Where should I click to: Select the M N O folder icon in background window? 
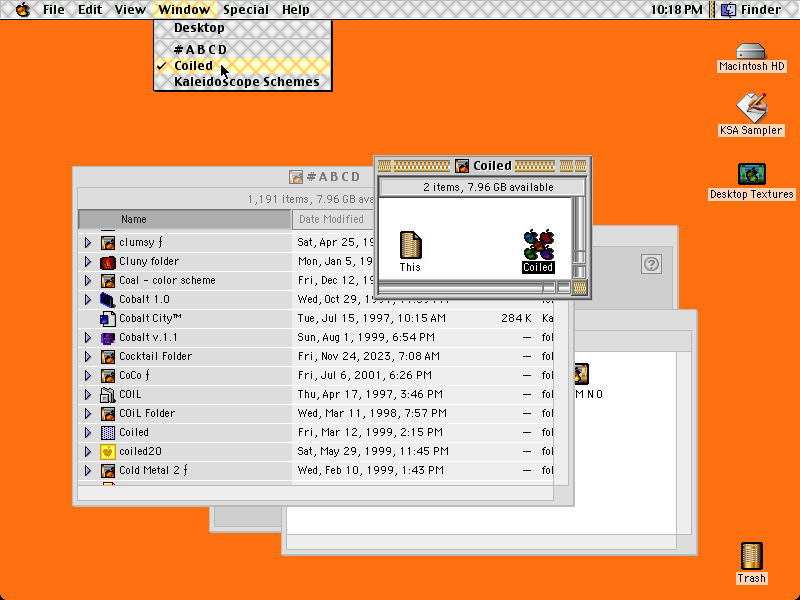(581, 374)
